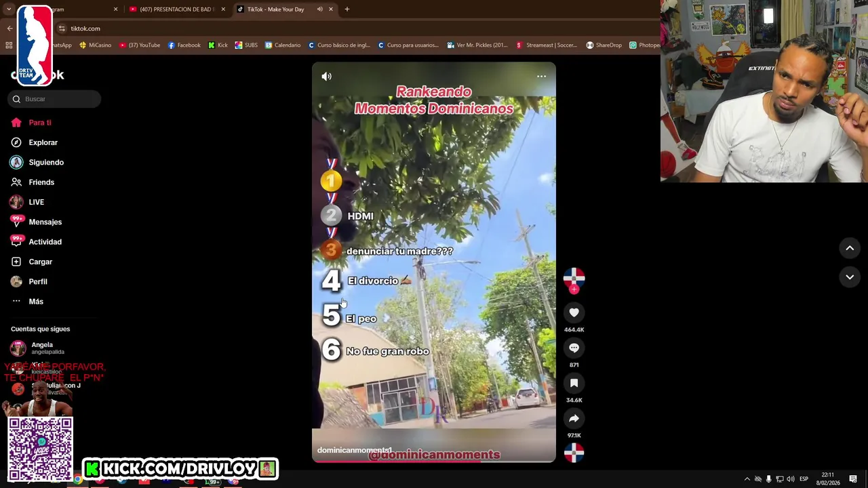The height and width of the screenshot is (488, 868).
Task: Open the ShareDrop bookmark
Action: coord(604,45)
